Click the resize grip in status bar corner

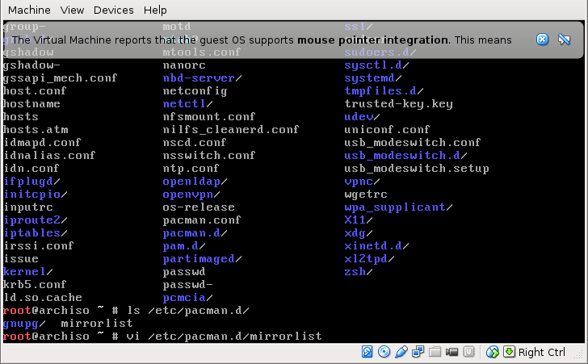pos(579,354)
